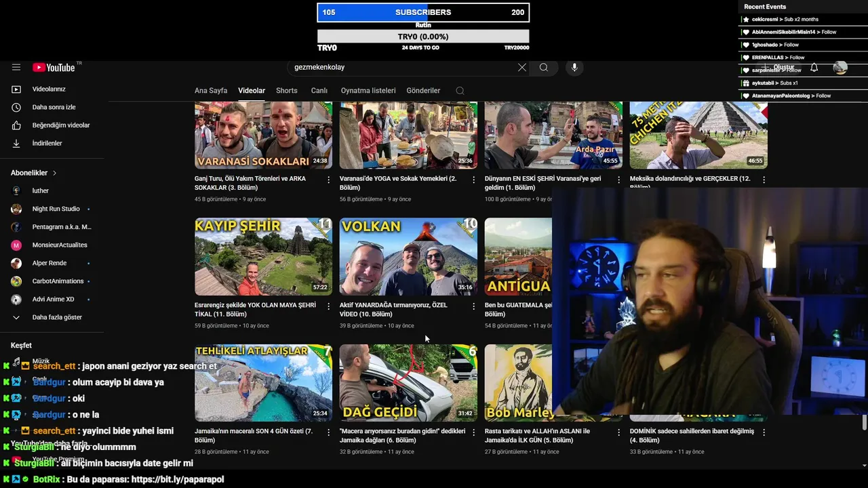Image resolution: width=868 pixels, height=488 pixels.
Task: Open Advi Anime XD channel
Action: click(x=52, y=299)
